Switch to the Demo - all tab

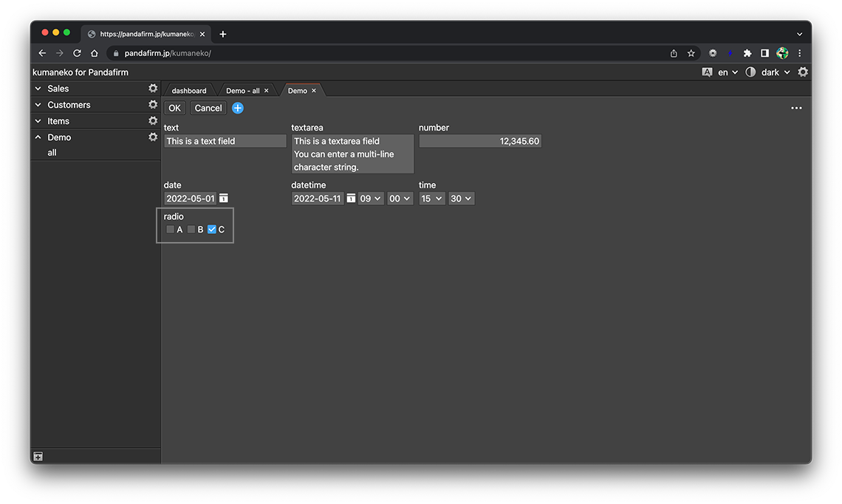[x=242, y=91]
